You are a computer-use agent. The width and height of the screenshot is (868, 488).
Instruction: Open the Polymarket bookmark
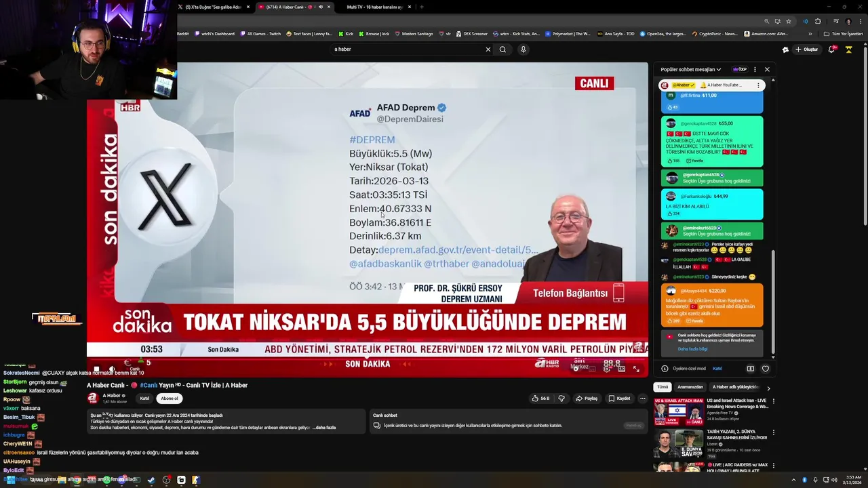(x=568, y=33)
